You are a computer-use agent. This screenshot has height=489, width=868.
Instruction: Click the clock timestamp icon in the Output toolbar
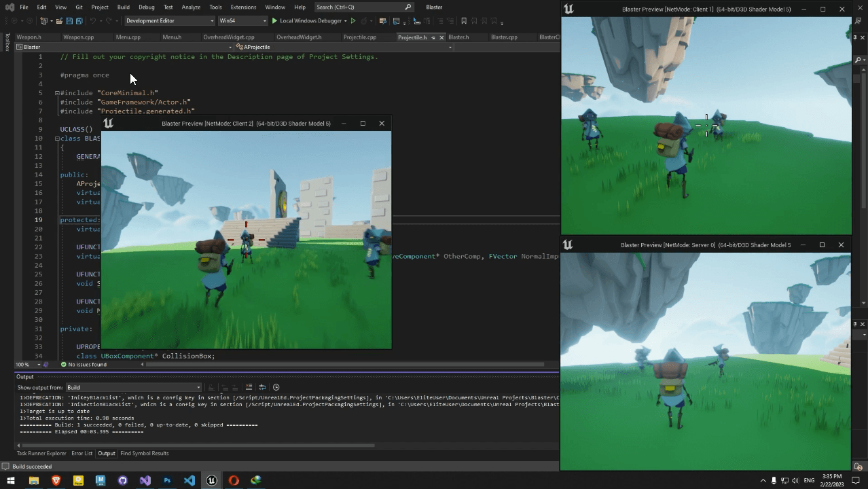tap(276, 387)
